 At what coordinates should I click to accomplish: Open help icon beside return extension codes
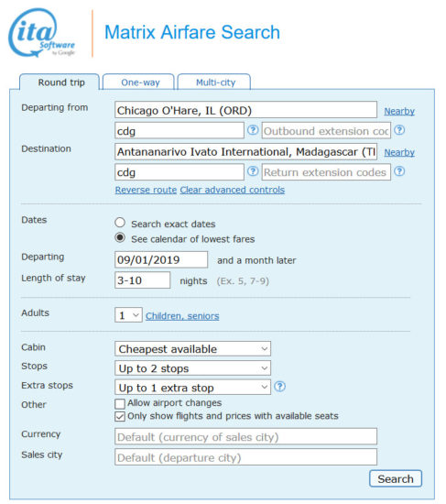click(399, 171)
